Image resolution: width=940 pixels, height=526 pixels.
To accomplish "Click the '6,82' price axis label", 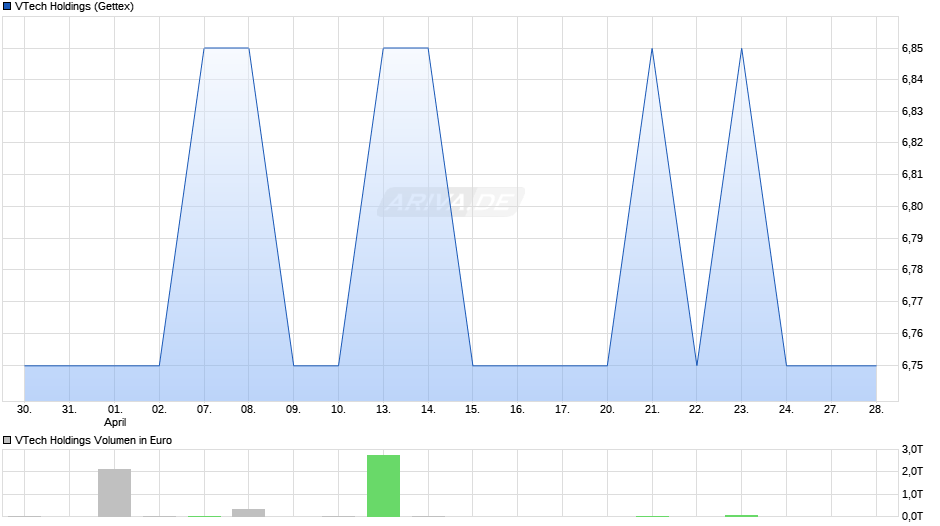I will (x=912, y=143).
